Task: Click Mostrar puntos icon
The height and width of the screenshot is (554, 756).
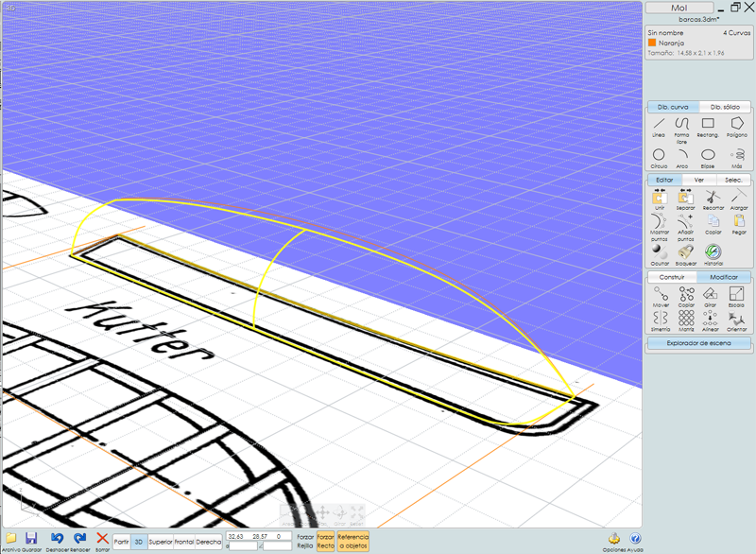Action: 659,227
